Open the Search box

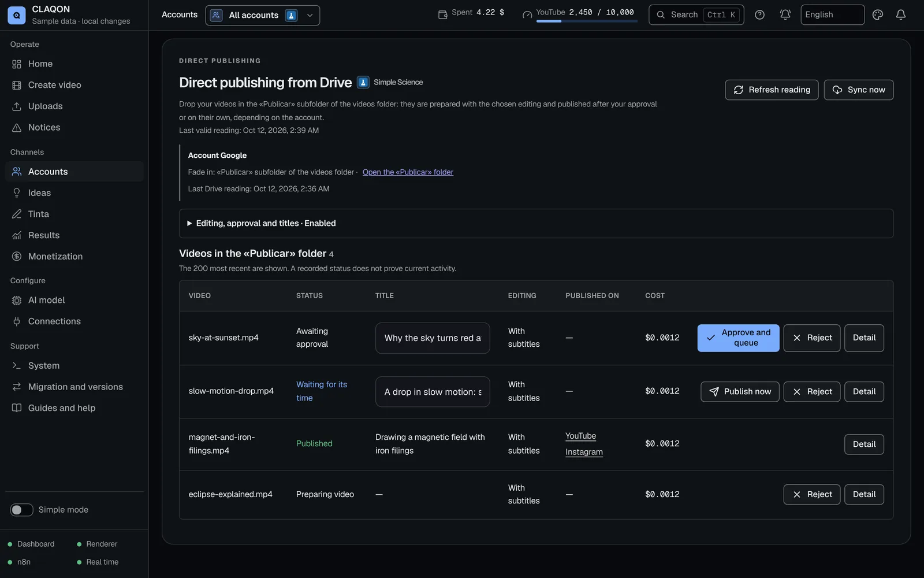696,15
